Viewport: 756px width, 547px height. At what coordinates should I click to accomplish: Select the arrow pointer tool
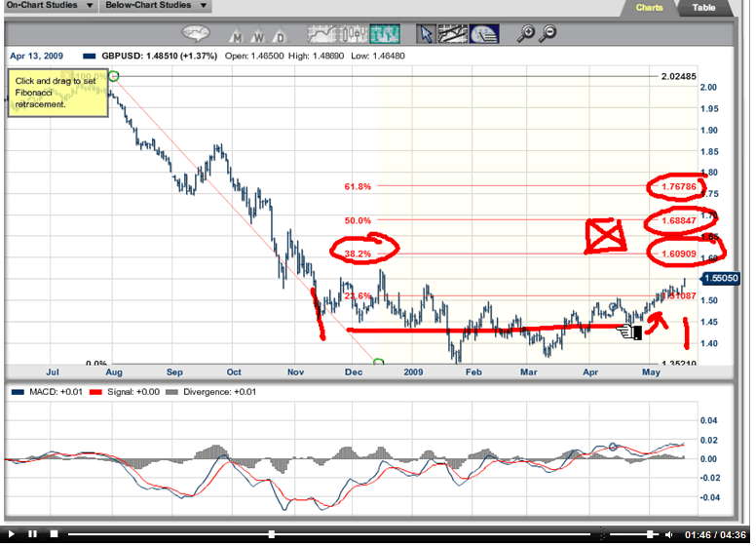[x=426, y=35]
